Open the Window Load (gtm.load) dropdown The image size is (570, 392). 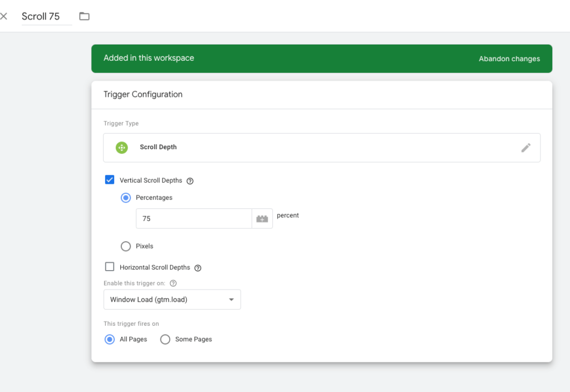pyautogui.click(x=172, y=300)
